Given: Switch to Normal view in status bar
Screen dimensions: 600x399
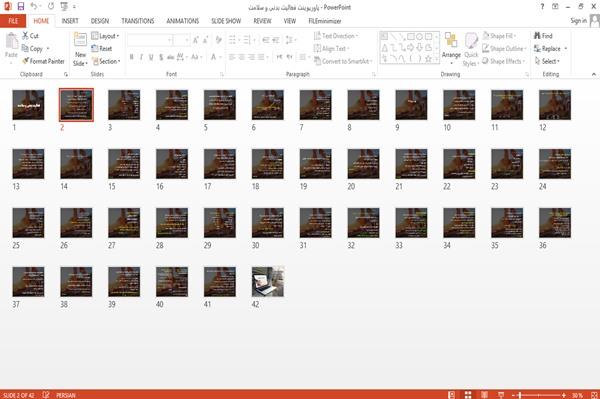Looking at the screenshot, I should pos(452,395).
